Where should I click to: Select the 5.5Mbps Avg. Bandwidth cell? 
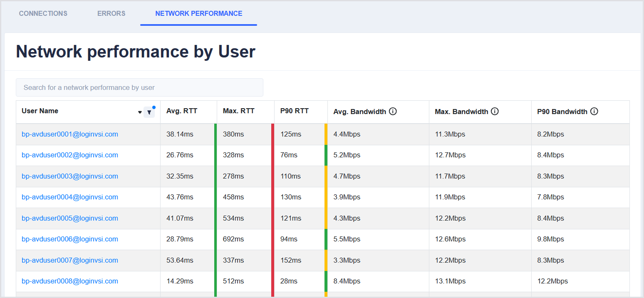378,239
